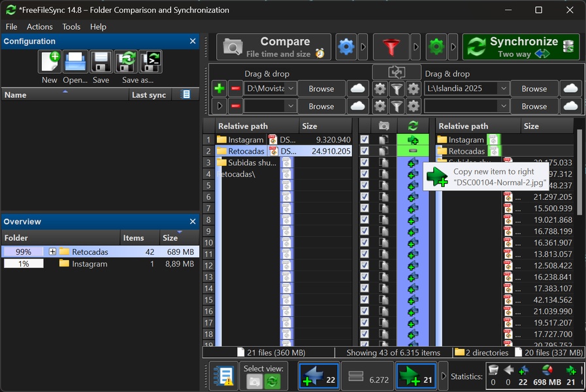Open the D:\Movista left folder dropdown

(291, 89)
